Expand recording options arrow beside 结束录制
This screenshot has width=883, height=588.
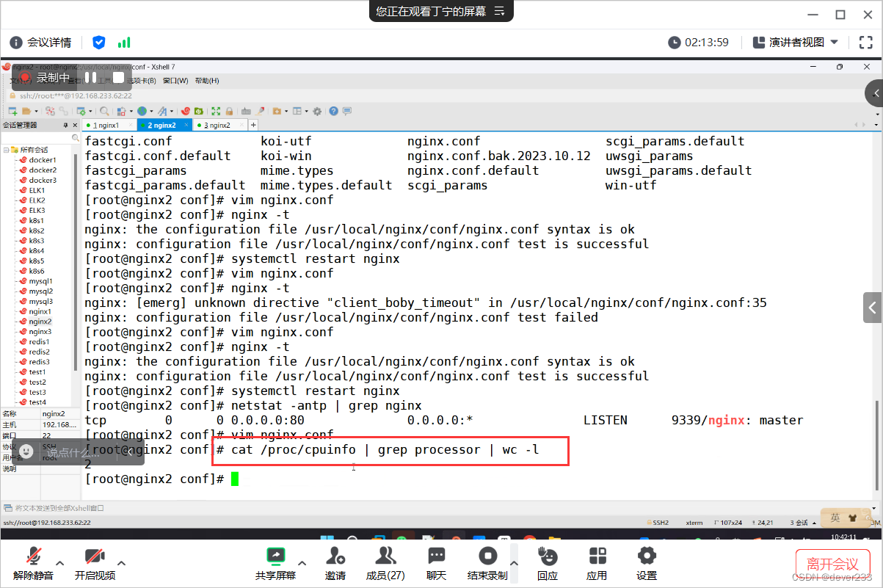515,563
